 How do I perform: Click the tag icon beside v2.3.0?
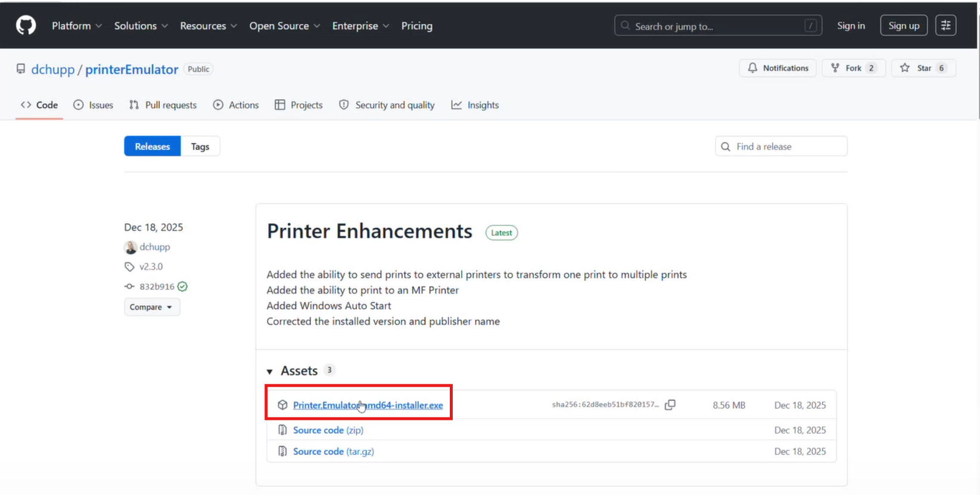129,267
